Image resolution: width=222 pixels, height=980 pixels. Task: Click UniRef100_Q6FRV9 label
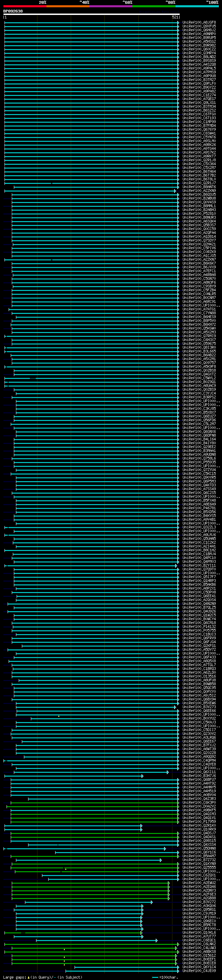(199, 638)
